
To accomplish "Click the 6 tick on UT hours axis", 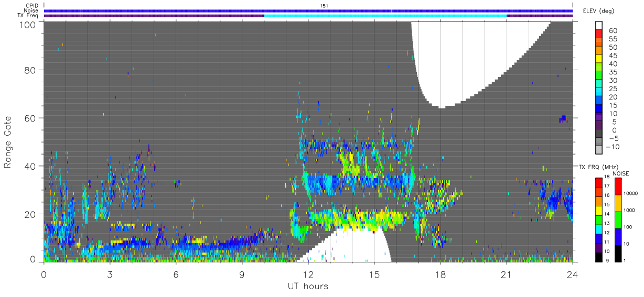I will (176, 274).
